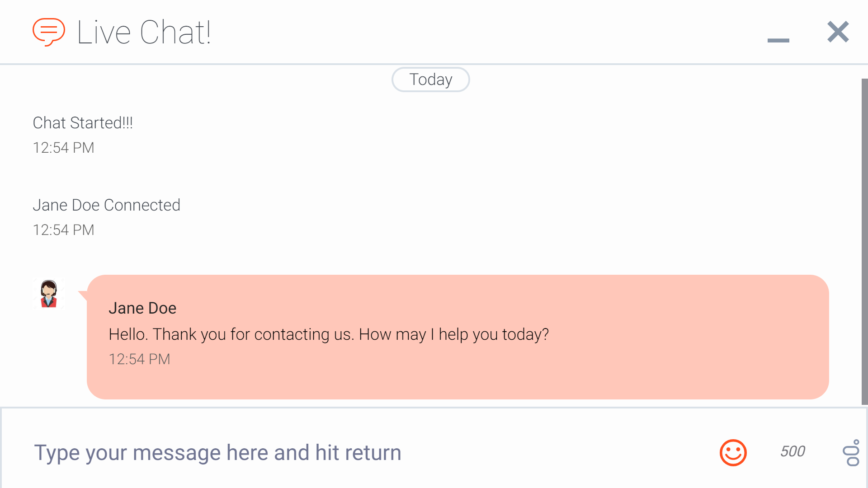The height and width of the screenshot is (488, 868).
Task: Click the orange chat bubble logo
Action: (x=49, y=32)
